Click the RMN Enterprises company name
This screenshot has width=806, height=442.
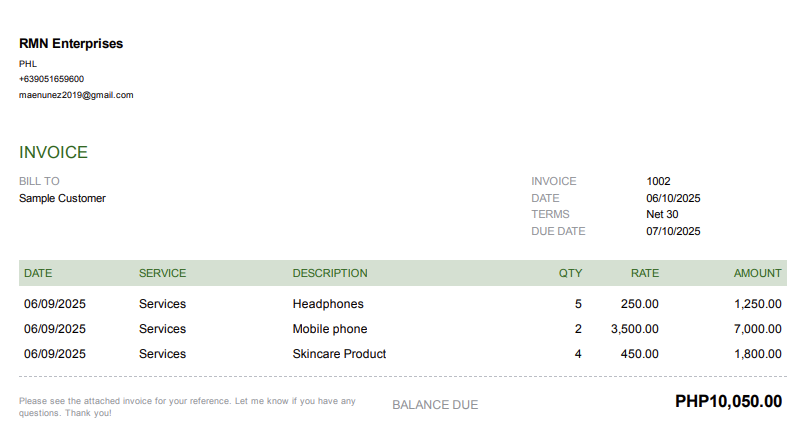pos(71,44)
